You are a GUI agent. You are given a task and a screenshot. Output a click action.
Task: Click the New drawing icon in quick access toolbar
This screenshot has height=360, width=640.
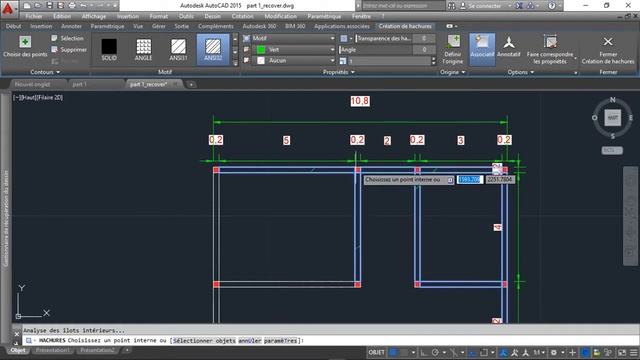pyautogui.click(x=27, y=6)
